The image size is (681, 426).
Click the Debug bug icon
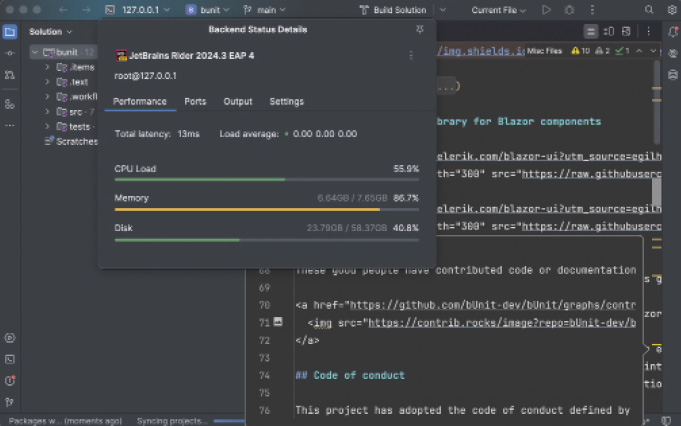(x=569, y=10)
